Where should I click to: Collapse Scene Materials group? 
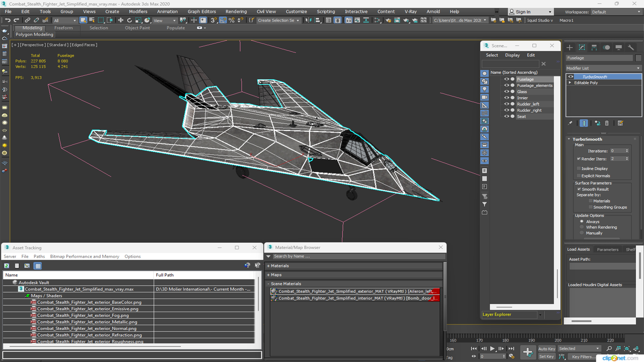[268, 284]
